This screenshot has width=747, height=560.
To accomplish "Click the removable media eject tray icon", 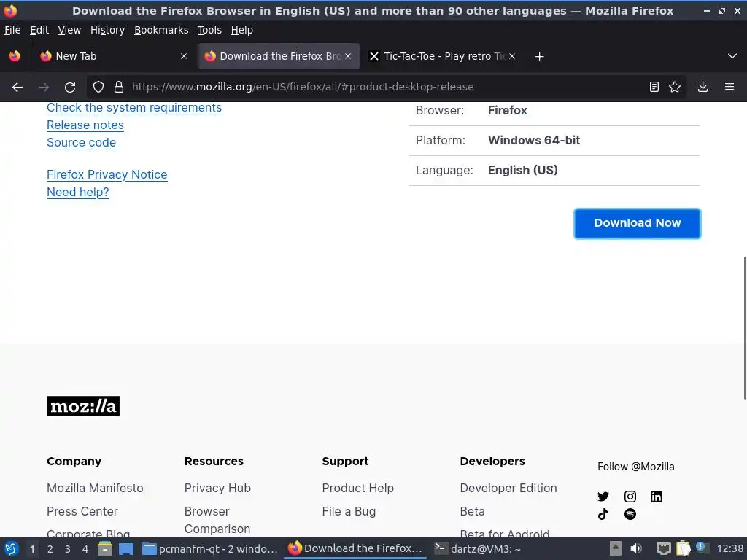I will [x=616, y=548].
